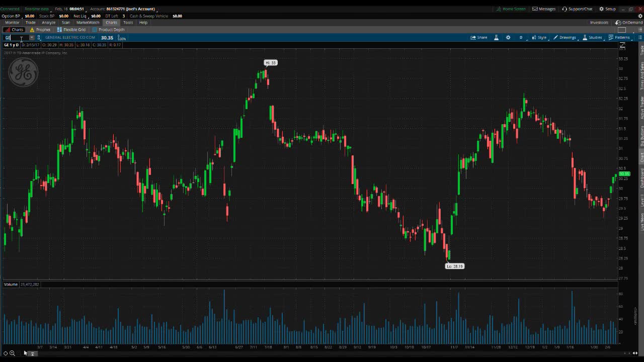Viewport: 644px width, 362px height.
Task: Open the Product Depth subtab
Action: pyautogui.click(x=108, y=30)
